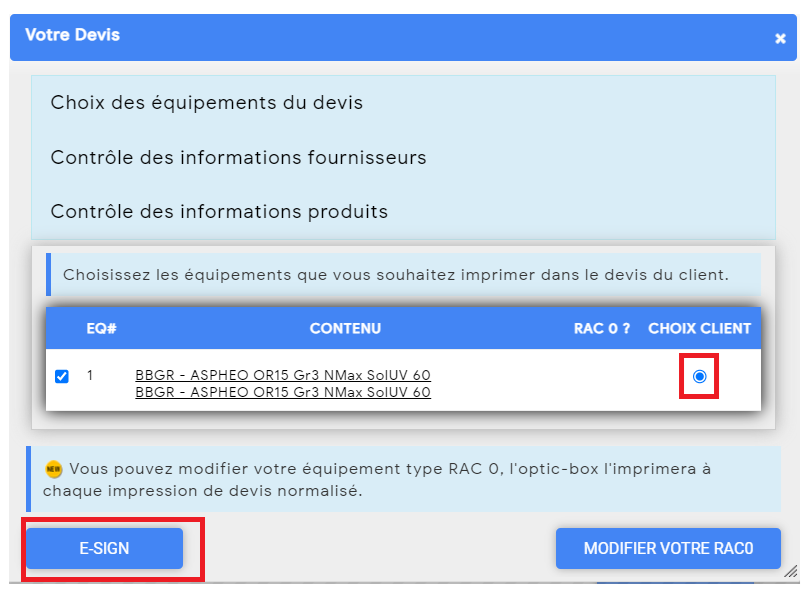Click the RAC 0 information note text
The width and height of the screenshot is (806, 597).
coord(377,480)
